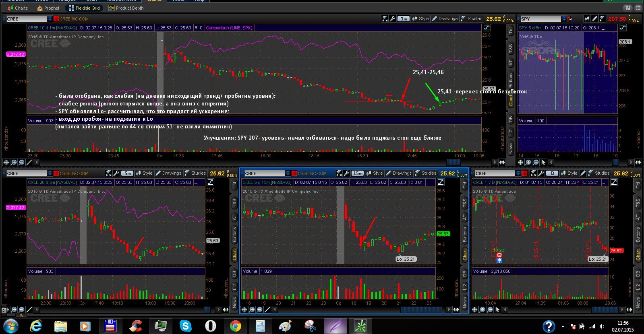The width and height of the screenshot is (644, 334).
Task: Open chart style icon in SPY chart toolbar
Action: tap(587, 19)
